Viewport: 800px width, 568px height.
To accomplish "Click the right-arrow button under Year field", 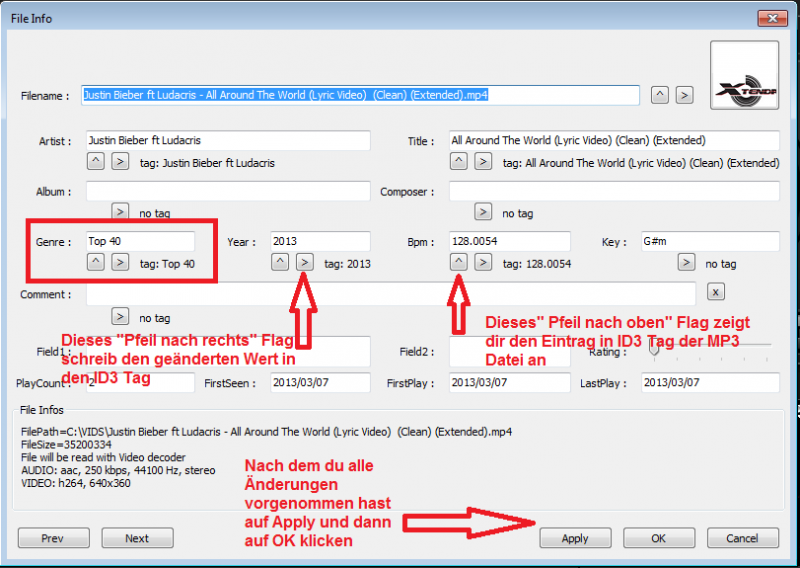I will (x=305, y=262).
